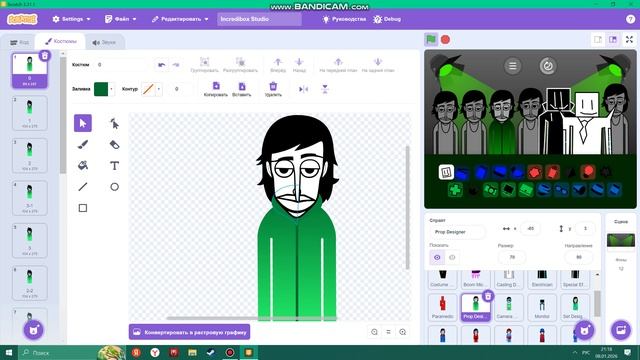This screenshot has height=360, width=640.
Task: Zoom in on the costume canvas
Action: coord(403,332)
